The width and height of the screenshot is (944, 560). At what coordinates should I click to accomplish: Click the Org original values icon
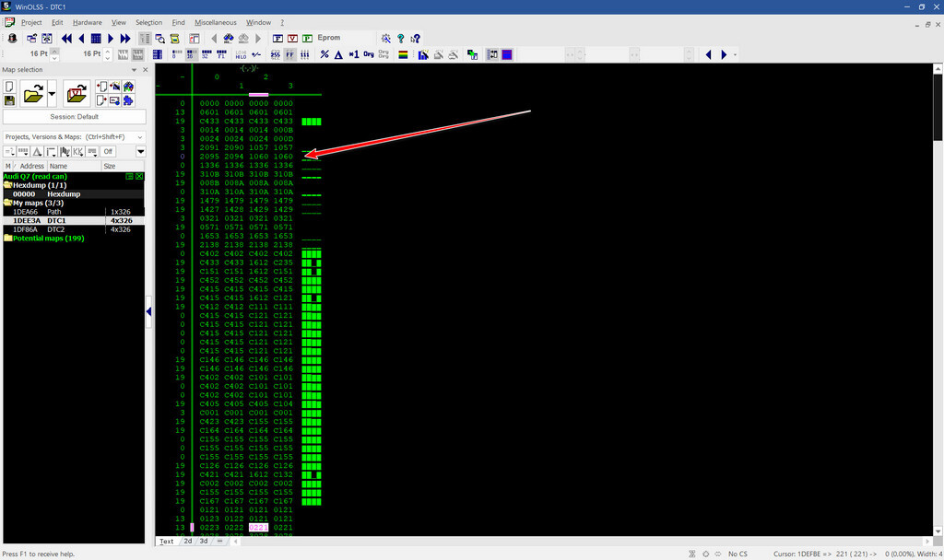pyautogui.click(x=369, y=54)
